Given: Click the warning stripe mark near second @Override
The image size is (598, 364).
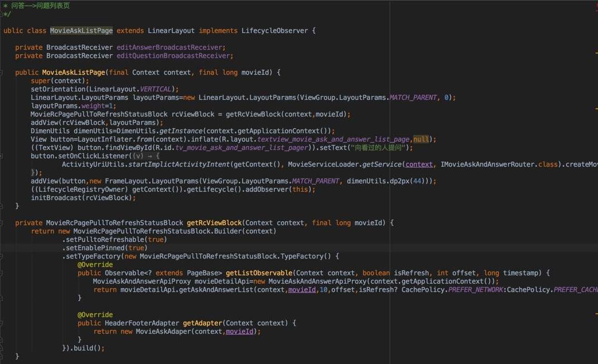Looking at the screenshot, I should [x=596, y=314].
